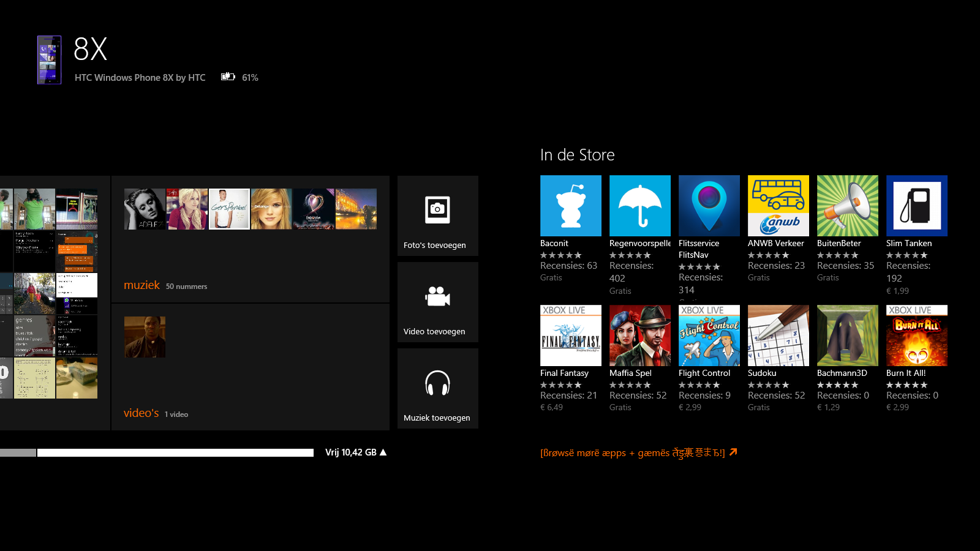The image size is (980, 551).
Task: Click the 'Recensies: 63' text under Baconit
Action: (x=568, y=266)
